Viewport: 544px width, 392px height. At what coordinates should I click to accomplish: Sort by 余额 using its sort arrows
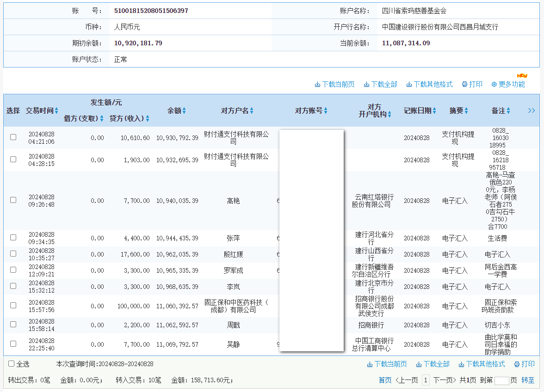click(x=184, y=110)
